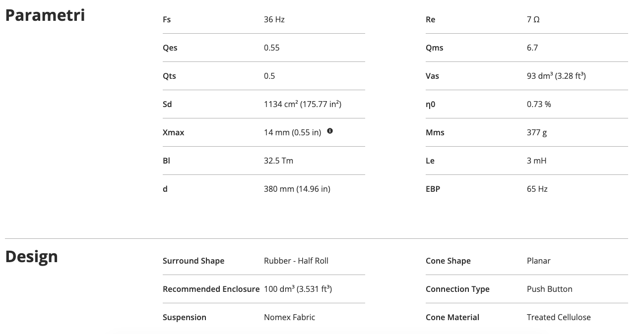Click the Rubber - Half Roll surround value
644x334 pixels.
296,261
